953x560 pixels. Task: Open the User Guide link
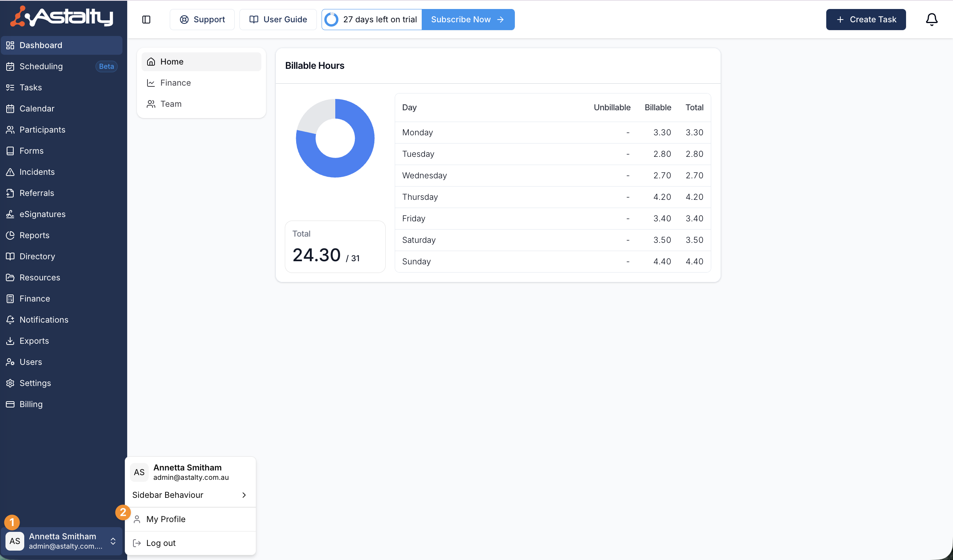click(278, 20)
